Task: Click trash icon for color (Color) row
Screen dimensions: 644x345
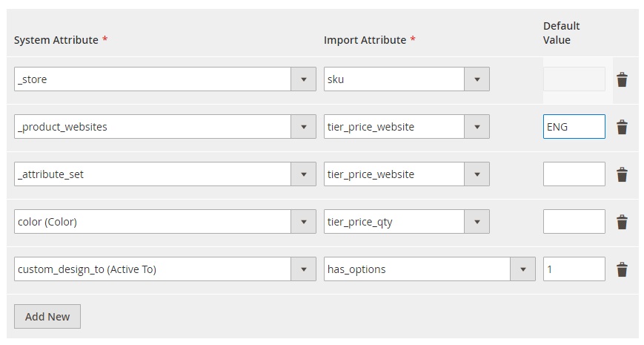Action: coord(623,222)
